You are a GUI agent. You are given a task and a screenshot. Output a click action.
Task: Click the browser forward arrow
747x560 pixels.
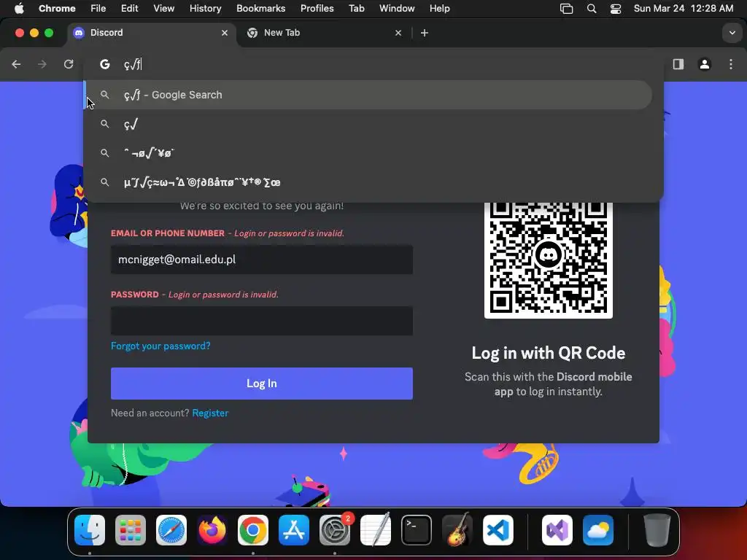[42, 64]
